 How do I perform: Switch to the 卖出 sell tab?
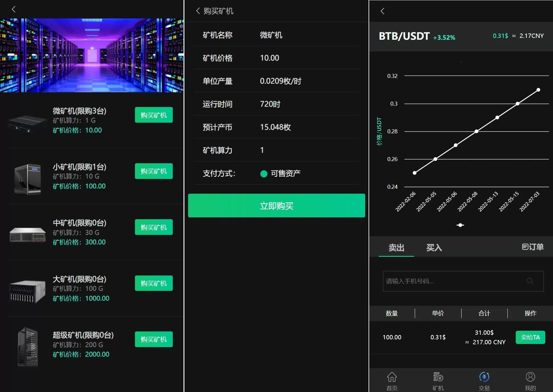tap(396, 247)
